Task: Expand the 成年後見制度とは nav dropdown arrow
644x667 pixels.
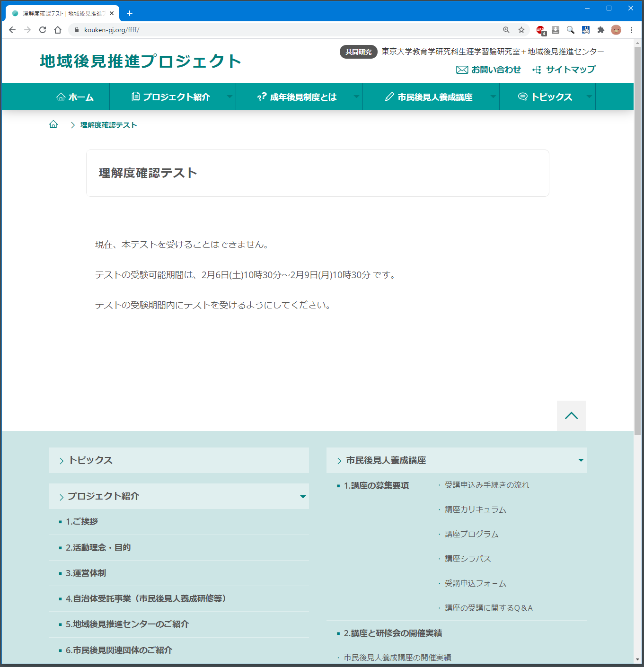Action: point(356,97)
